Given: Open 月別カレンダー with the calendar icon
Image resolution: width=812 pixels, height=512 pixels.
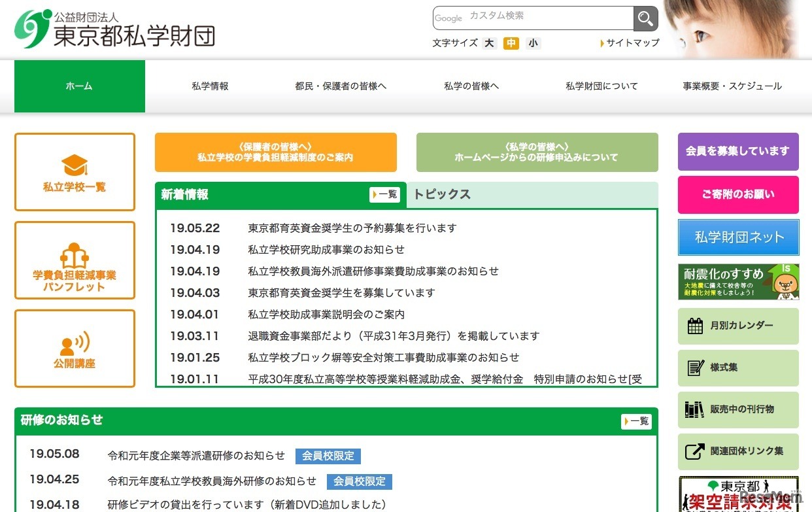Looking at the screenshot, I should [x=697, y=326].
